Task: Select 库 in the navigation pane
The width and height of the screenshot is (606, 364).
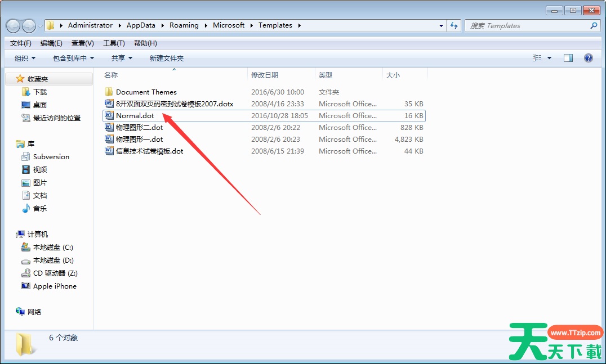Action: click(31, 143)
